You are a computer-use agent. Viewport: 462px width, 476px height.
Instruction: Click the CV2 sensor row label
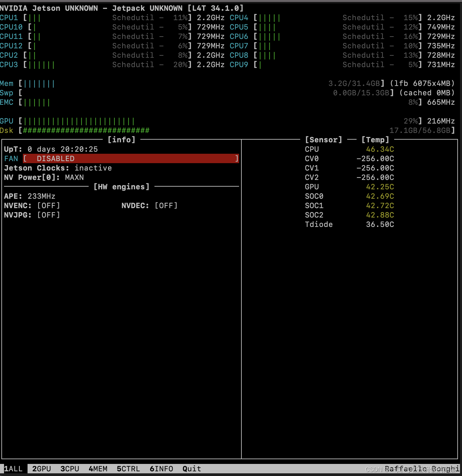click(312, 177)
